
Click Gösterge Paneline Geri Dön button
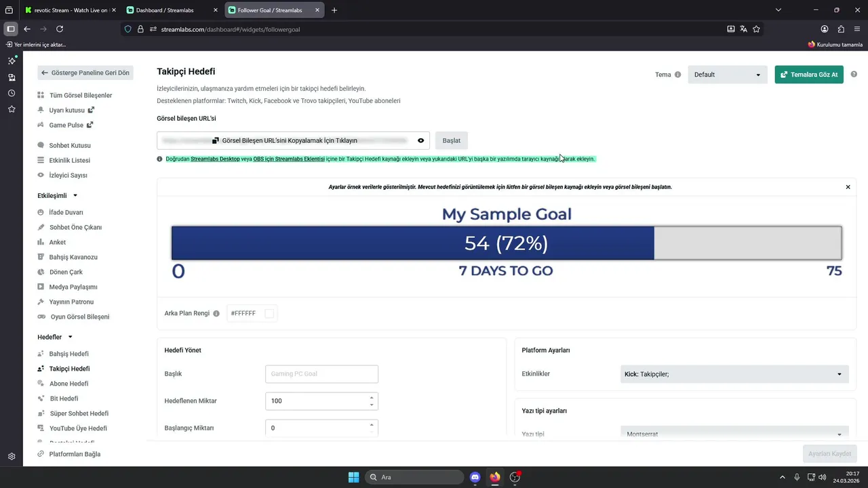(85, 73)
